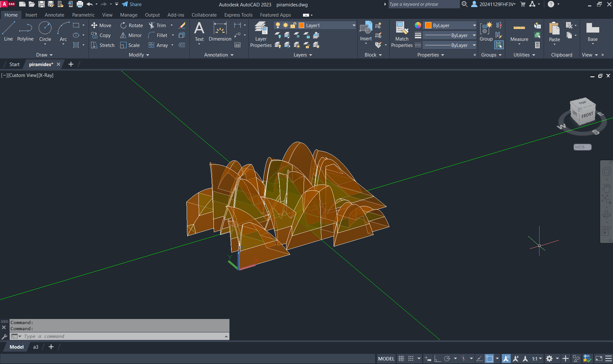Open the a3 layout tab
This screenshot has height=364, width=613.
pyautogui.click(x=36, y=347)
